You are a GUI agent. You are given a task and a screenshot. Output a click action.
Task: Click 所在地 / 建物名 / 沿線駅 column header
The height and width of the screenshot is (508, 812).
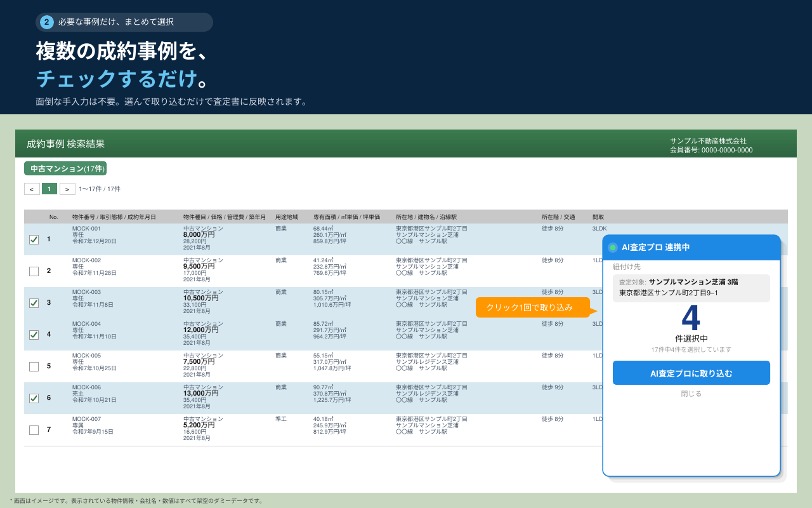coord(426,217)
